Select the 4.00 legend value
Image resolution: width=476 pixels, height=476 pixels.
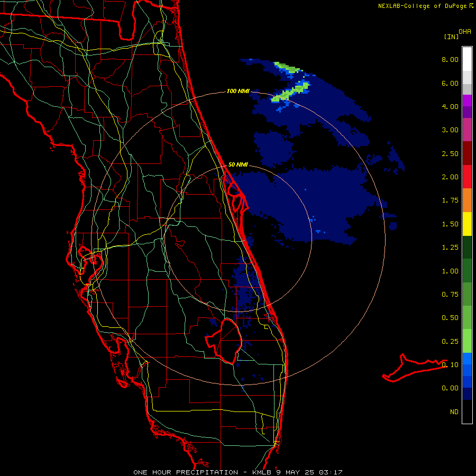click(x=450, y=106)
